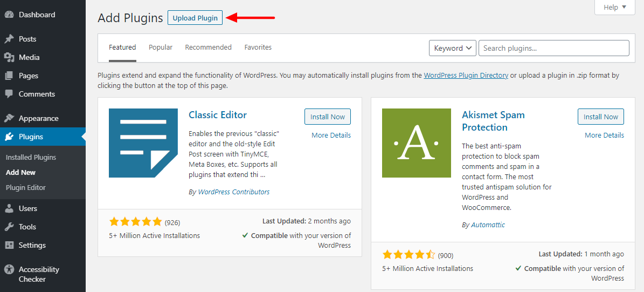Click the Users person icon
The height and width of the screenshot is (292, 644).
pos(9,208)
